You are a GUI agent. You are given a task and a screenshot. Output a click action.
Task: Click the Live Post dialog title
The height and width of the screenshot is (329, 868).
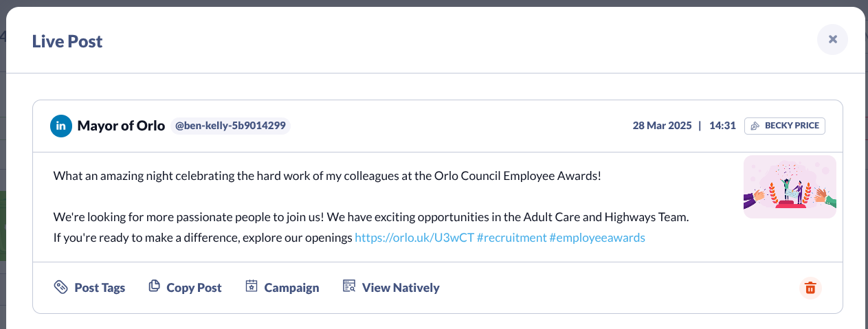coord(67,41)
